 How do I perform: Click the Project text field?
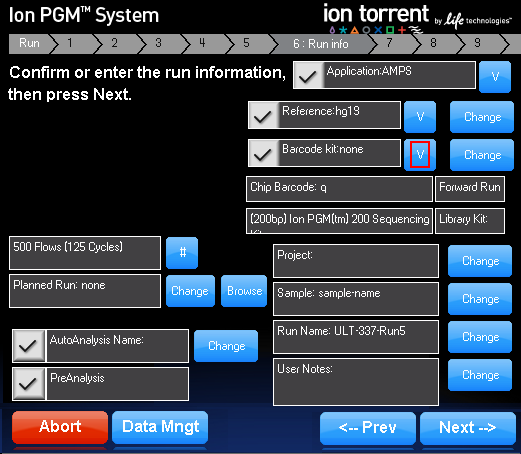pos(356,261)
